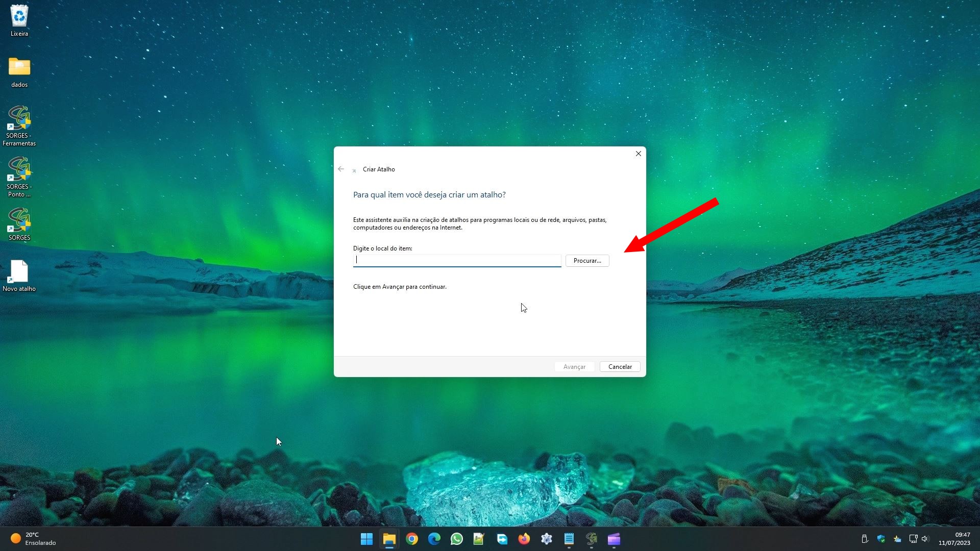Click the Procurar... browse button
980x551 pixels.
pos(587,261)
